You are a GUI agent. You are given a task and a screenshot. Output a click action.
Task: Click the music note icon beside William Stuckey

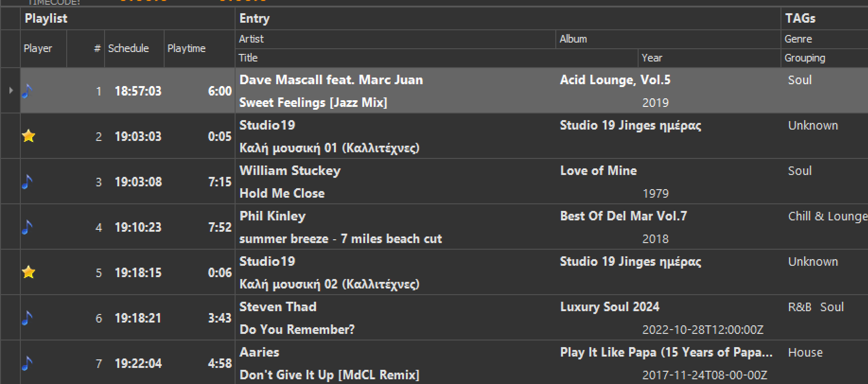[27, 182]
